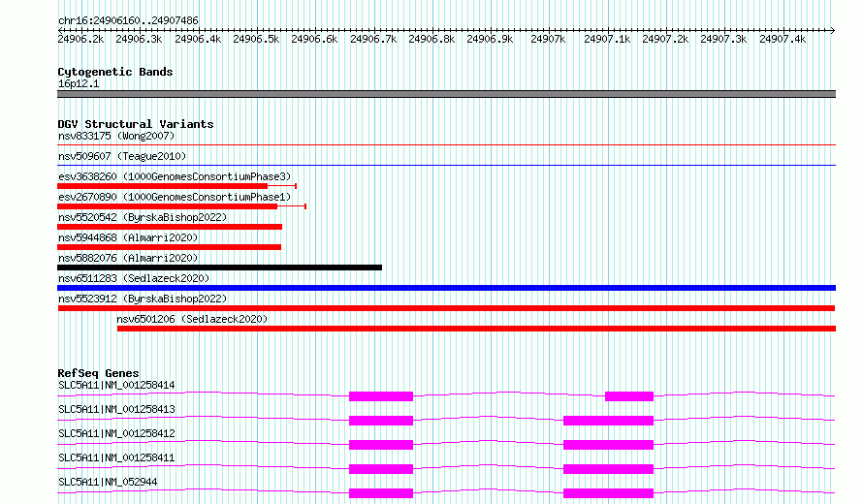Screen dimensions: 863x504
Task: Click the red bar under esv2670890
Action: [x=168, y=206]
